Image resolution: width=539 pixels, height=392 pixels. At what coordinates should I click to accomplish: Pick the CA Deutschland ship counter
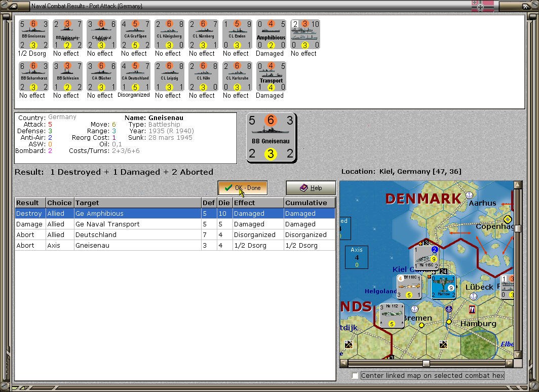click(x=135, y=76)
